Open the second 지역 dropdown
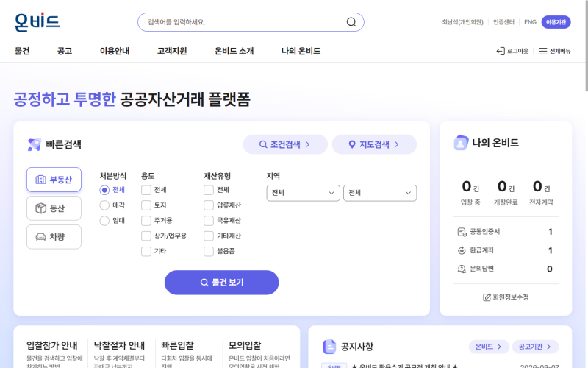This screenshot has width=588, height=368. [x=380, y=193]
